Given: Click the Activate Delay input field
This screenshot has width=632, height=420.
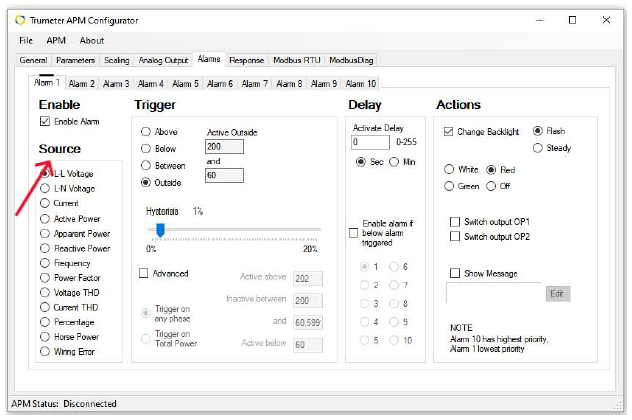Looking at the screenshot, I should [370, 142].
